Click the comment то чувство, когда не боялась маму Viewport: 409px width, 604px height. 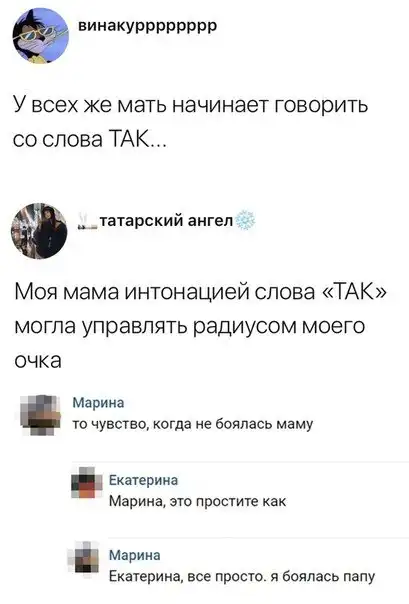193,424
